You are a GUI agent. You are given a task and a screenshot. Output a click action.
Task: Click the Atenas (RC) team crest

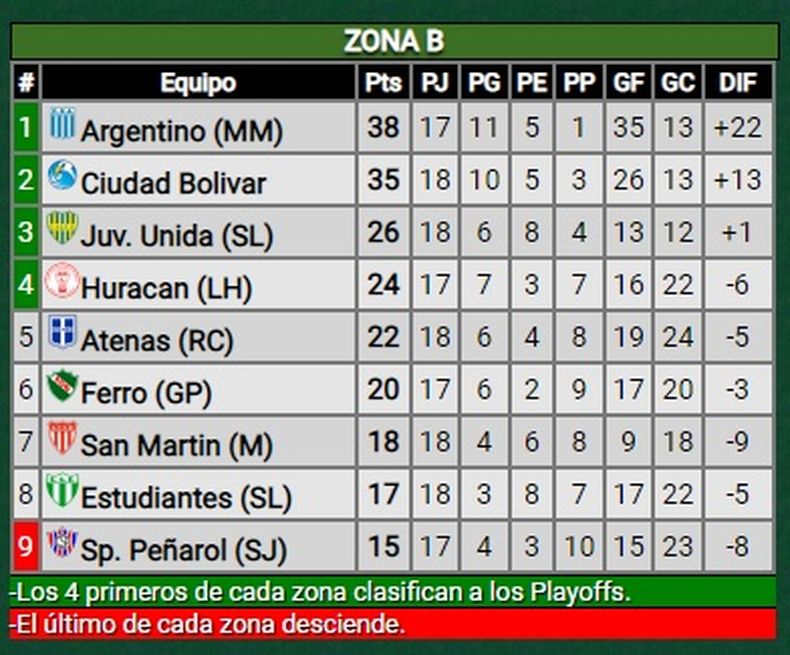pos(62,333)
